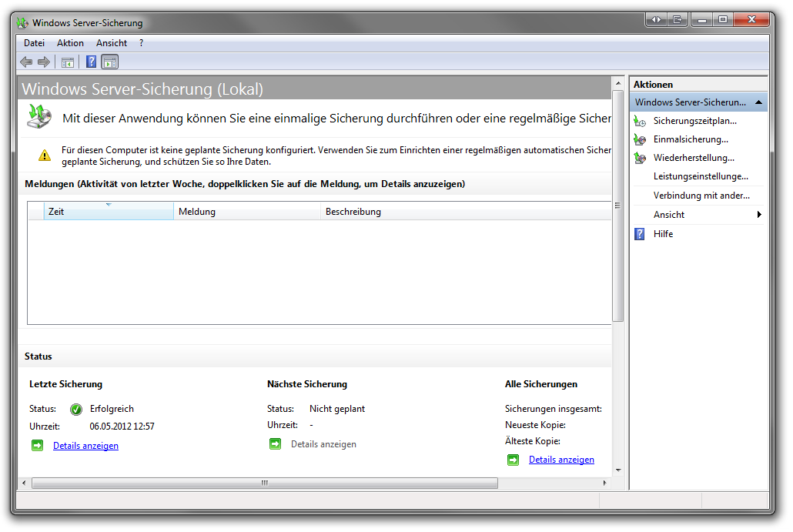This screenshot has height=532, width=793.
Task: Start Einmalsicherung from the Aktionen pane
Action: coord(690,139)
